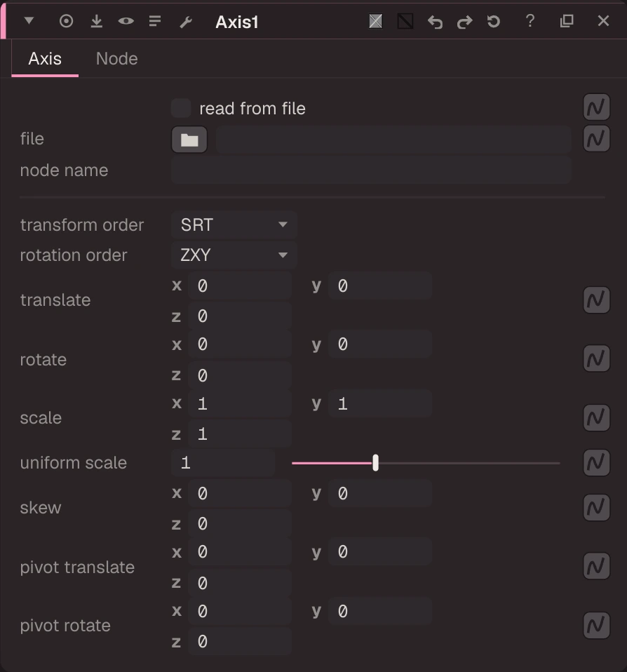The image size is (627, 672).
Task: Switch to the Axis tab
Action: [x=45, y=59]
